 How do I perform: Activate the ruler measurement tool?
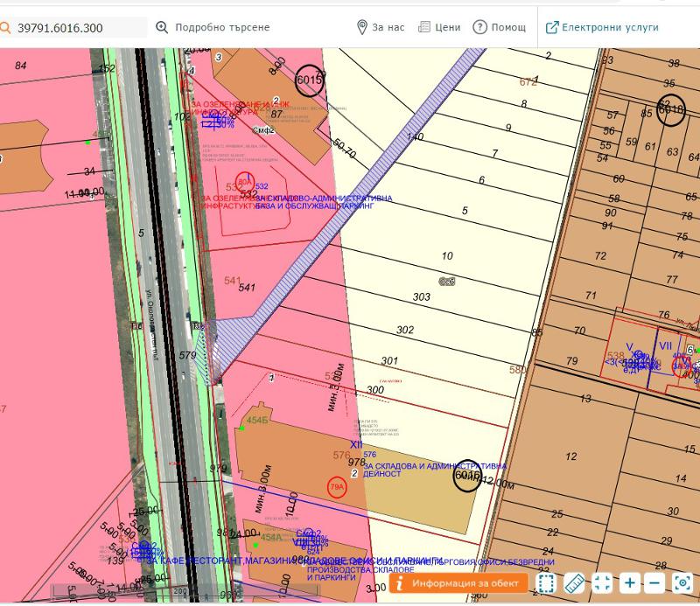[574, 583]
